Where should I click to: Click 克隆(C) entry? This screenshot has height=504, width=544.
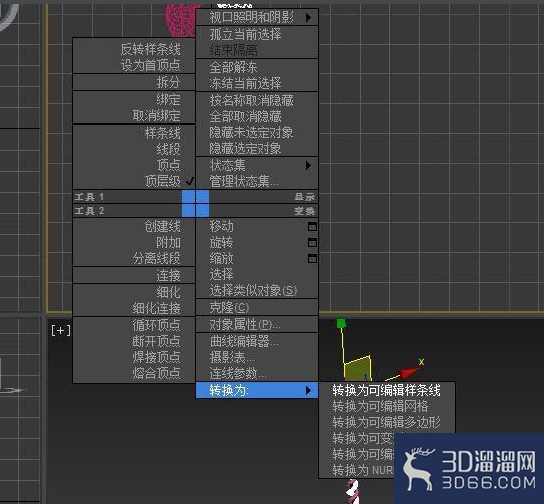coord(257,307)
